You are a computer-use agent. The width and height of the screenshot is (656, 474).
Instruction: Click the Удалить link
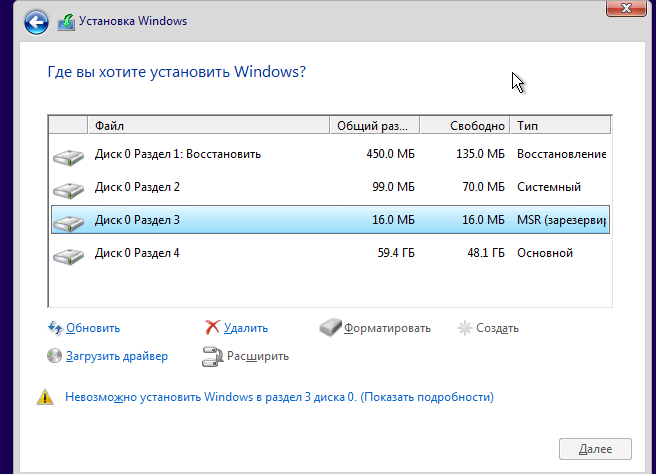[246, 328]
